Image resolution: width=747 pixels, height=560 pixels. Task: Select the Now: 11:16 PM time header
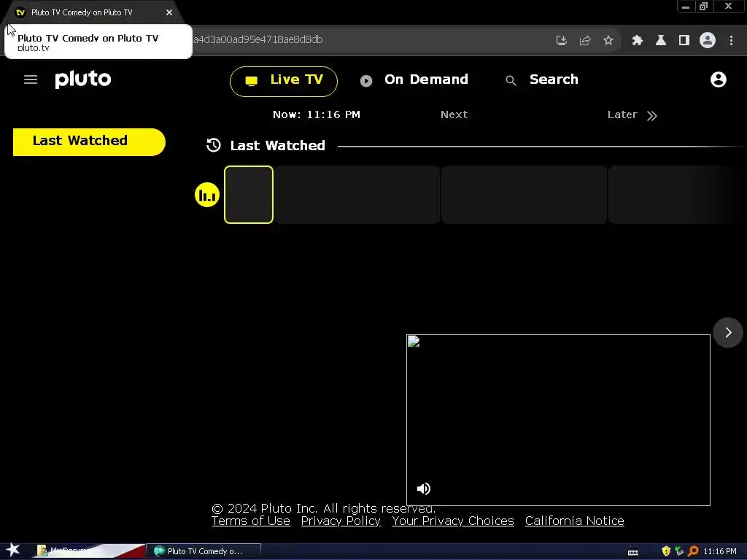pos(317,114)
